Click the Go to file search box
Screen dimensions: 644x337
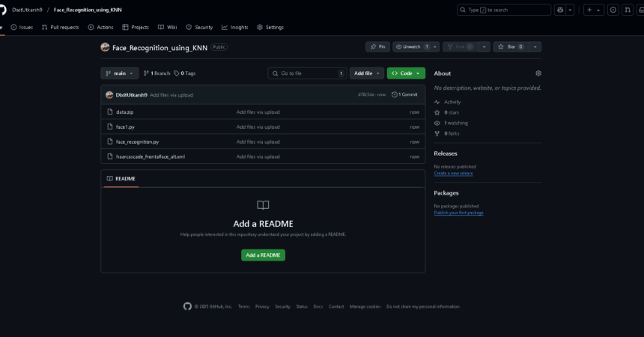[307, 73]
